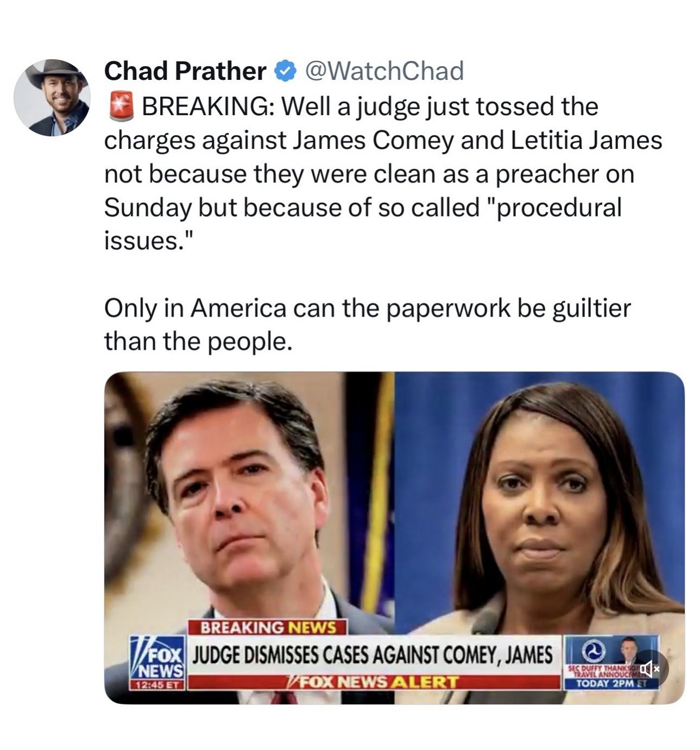Click the BREAKING NEWS banner label

267,628
